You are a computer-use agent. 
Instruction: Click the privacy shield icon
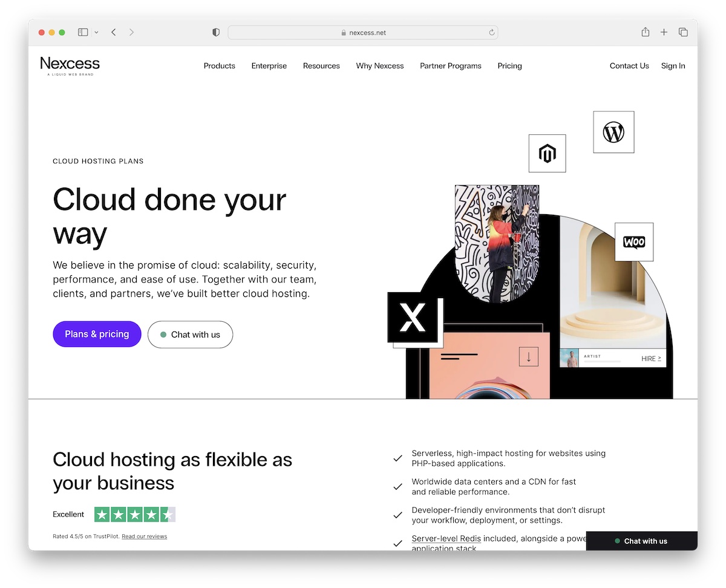[x=215, y=32]
